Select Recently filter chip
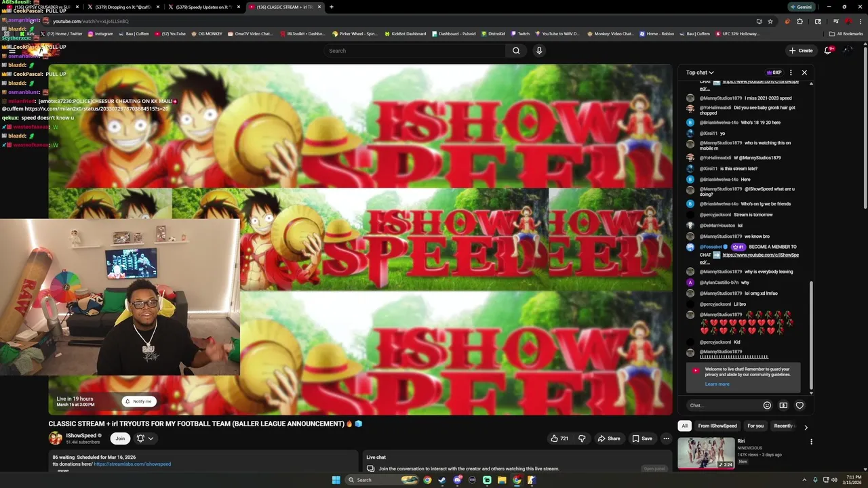 click(x=784, y=426)
